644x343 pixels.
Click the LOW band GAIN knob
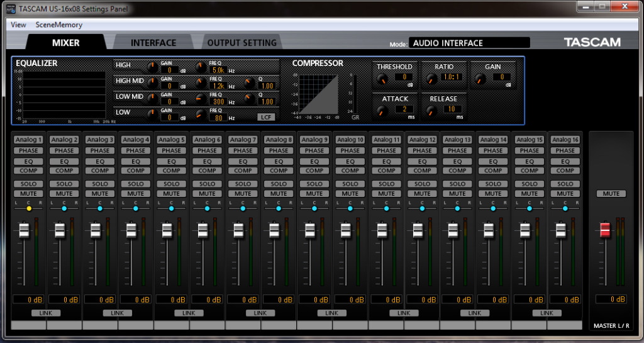pyautogui.click(x=152, y=114)
